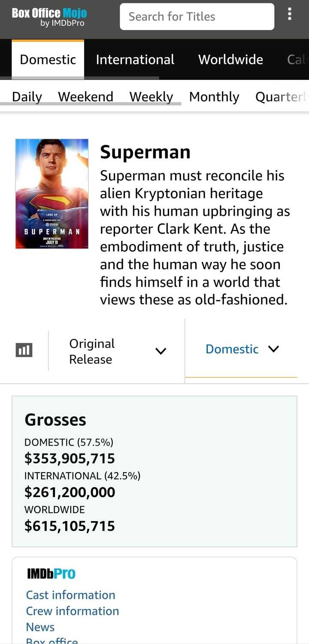Open the Superman movie poster

52,194
